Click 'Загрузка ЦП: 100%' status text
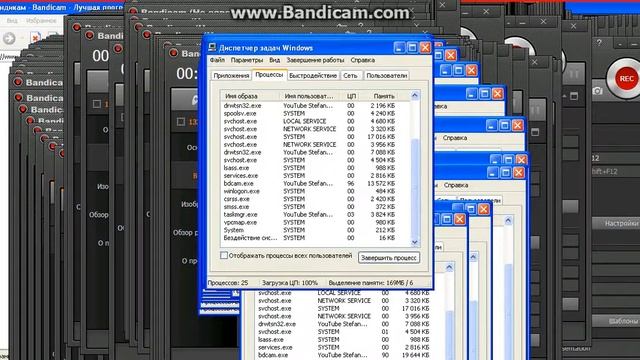Image resolution: width=640 pixels, height=360 pixels. [x=290, y=282]
